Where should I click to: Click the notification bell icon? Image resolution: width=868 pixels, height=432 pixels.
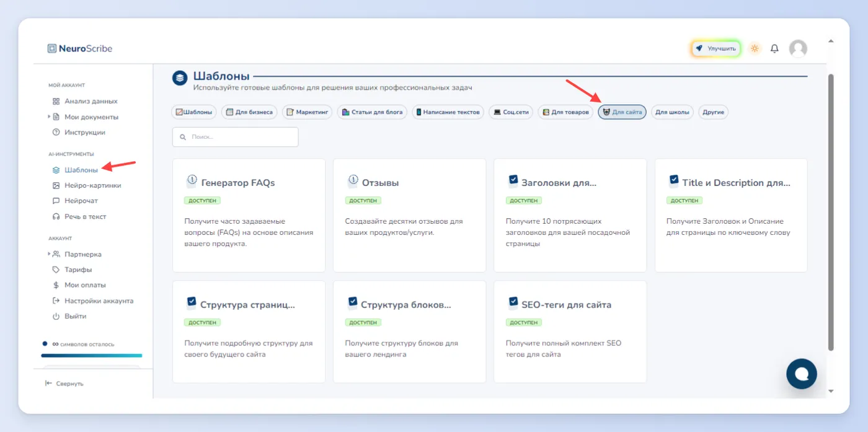(x=774, y=48)
